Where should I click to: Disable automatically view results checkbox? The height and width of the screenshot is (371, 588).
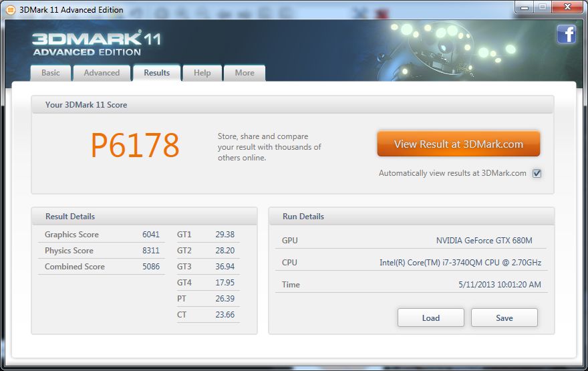pos(537,173)
